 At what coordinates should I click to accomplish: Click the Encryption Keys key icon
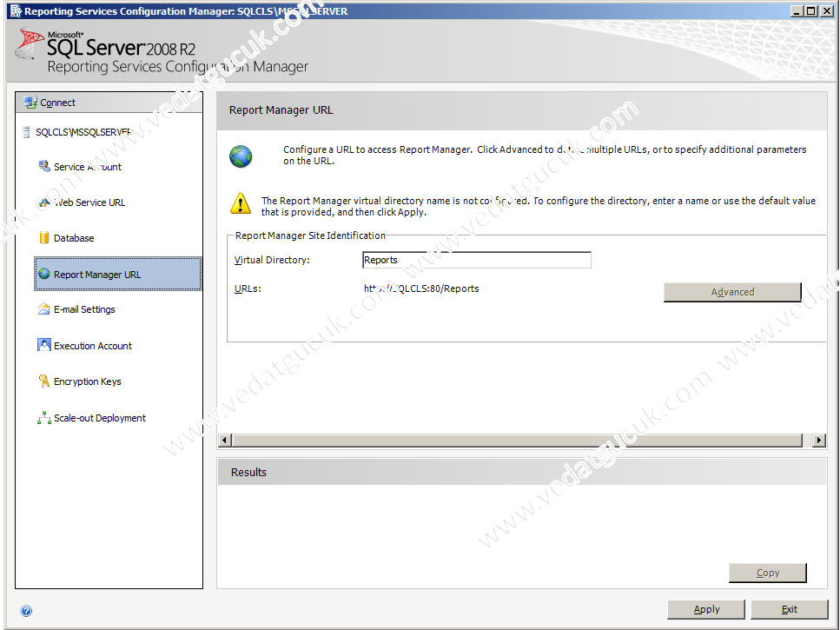pos(44,381)
